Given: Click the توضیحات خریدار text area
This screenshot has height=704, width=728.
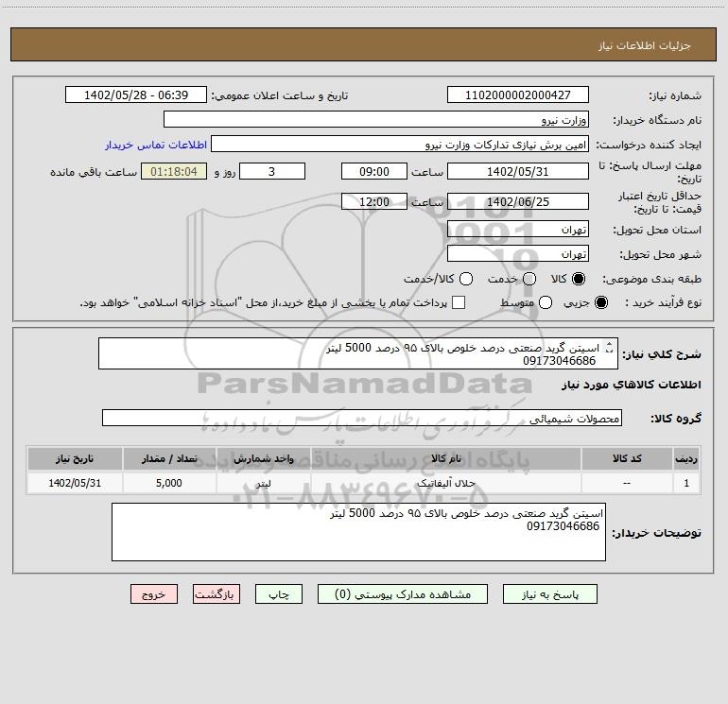Looking at the screenshot, I should [x=358, y=532].
